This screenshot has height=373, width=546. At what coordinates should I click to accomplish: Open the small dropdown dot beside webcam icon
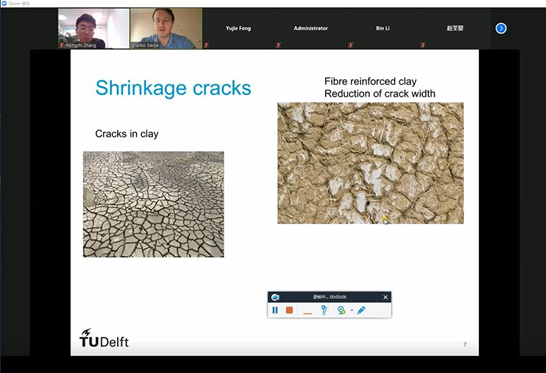[352, 310]
